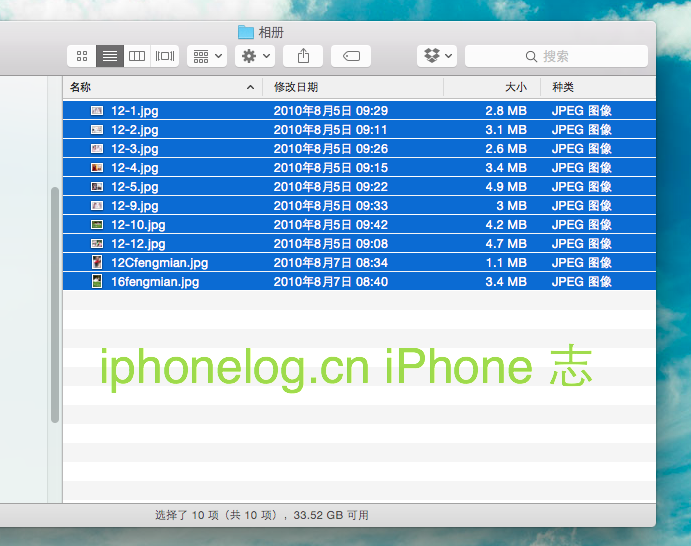
Task: Click the 3 MB size cell
Action: point(512,205)
